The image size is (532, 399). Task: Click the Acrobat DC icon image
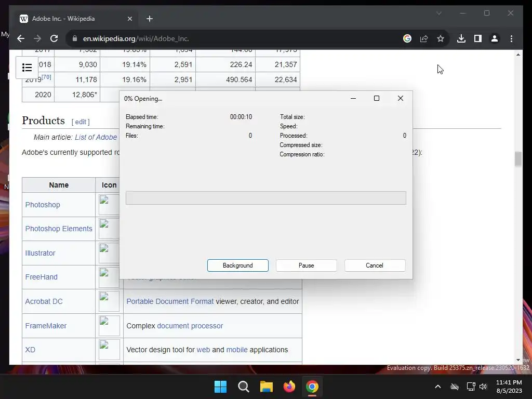click(x=109, y=301)
